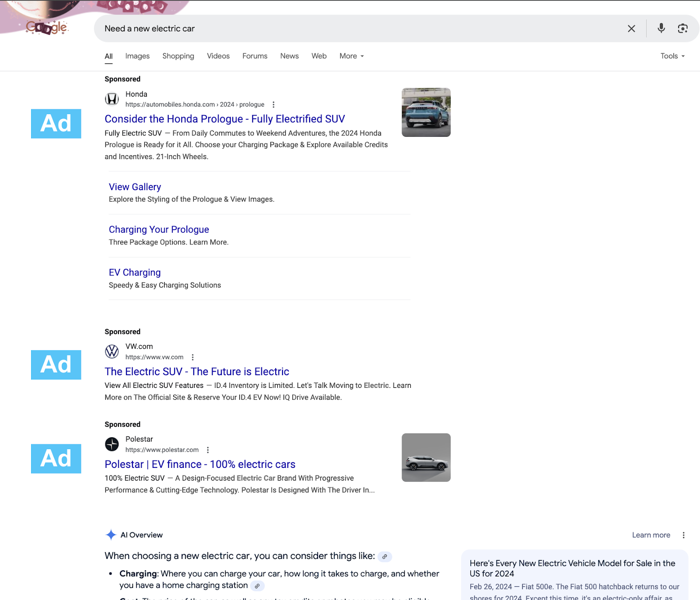Open the three-dot menu next to polestar.com URL
The image size is (700, 600).
(x=208, y=450)
